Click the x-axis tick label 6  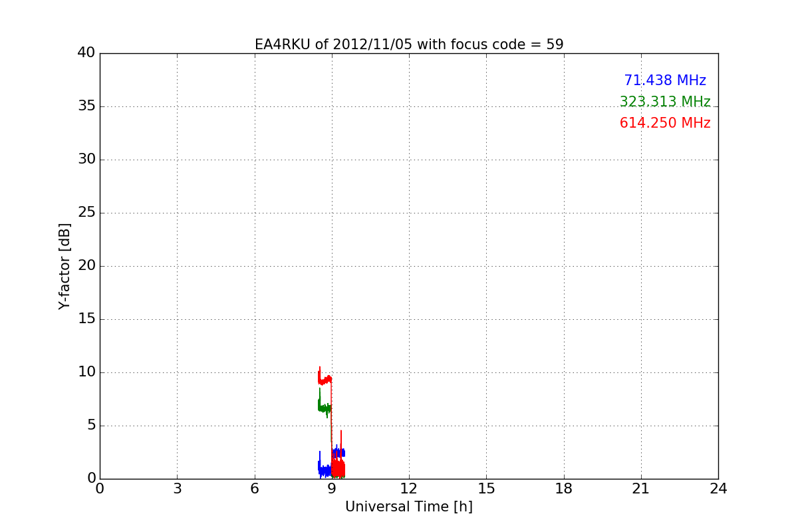254,489
